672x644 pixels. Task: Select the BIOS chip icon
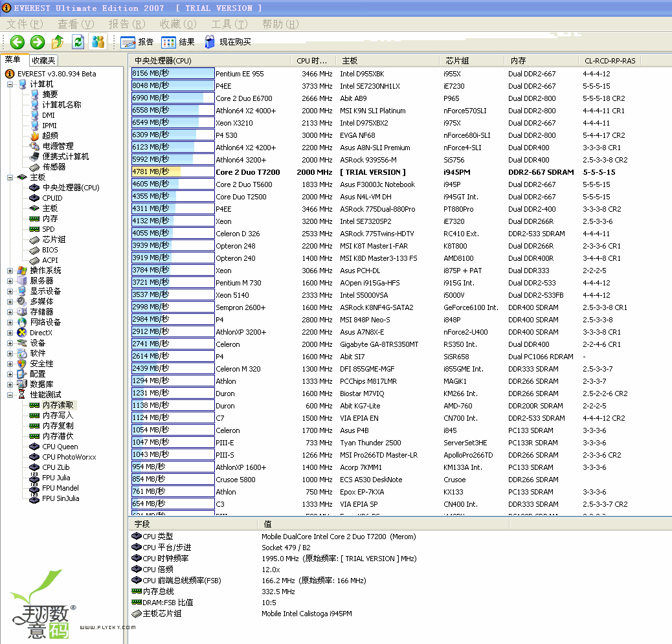(x=34, y=250)
